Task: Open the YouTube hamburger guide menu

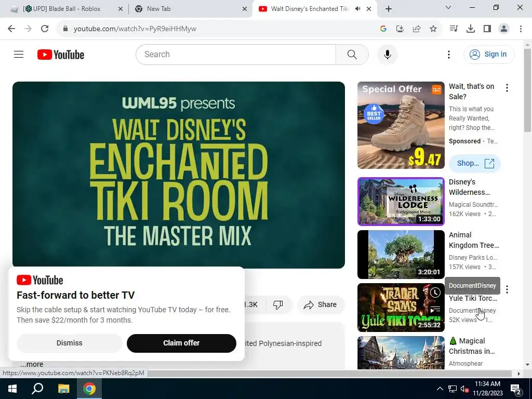Action: (x=19, y=54)
